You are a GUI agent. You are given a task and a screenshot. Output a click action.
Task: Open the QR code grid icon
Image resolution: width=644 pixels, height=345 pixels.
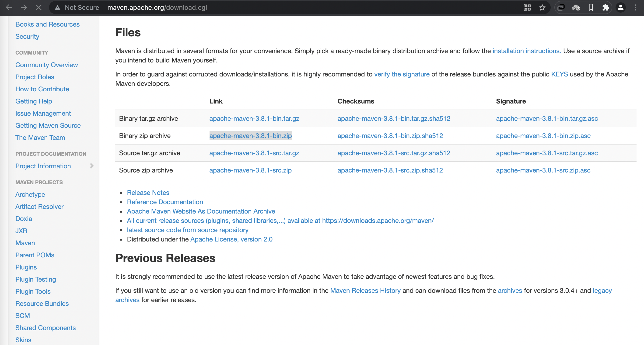tap(527, 7)
